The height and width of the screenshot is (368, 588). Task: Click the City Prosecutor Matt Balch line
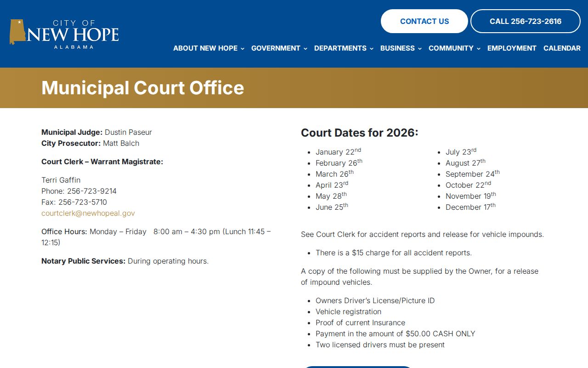90,144
